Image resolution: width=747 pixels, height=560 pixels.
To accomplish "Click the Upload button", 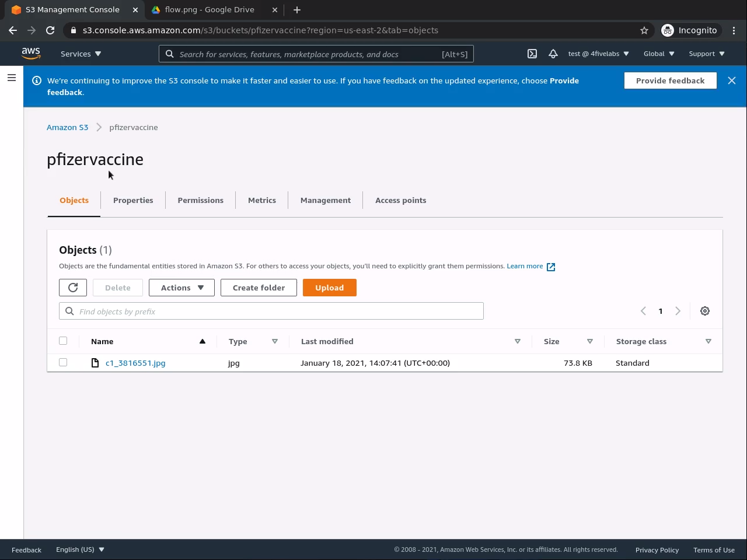I will click(330, 288).
